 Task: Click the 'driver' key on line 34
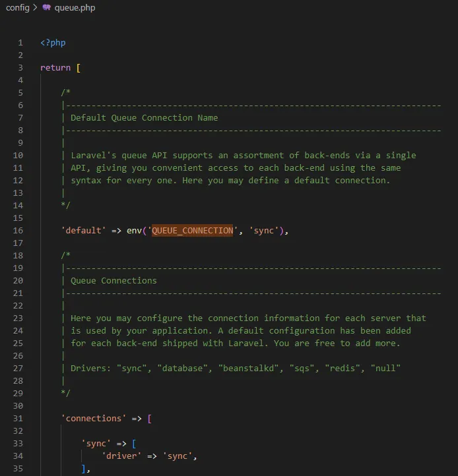pyautogui.click(x=121, y=456)
